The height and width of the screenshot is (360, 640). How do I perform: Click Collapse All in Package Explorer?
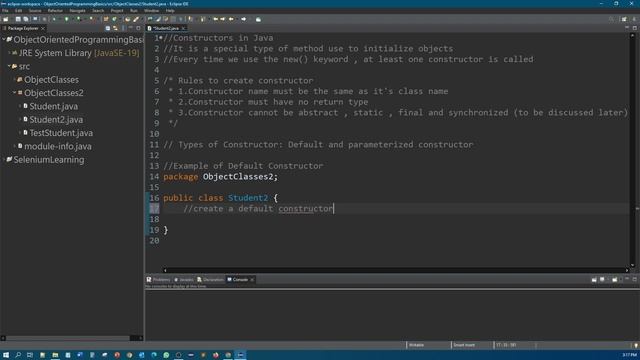click(x=108, y=28)
